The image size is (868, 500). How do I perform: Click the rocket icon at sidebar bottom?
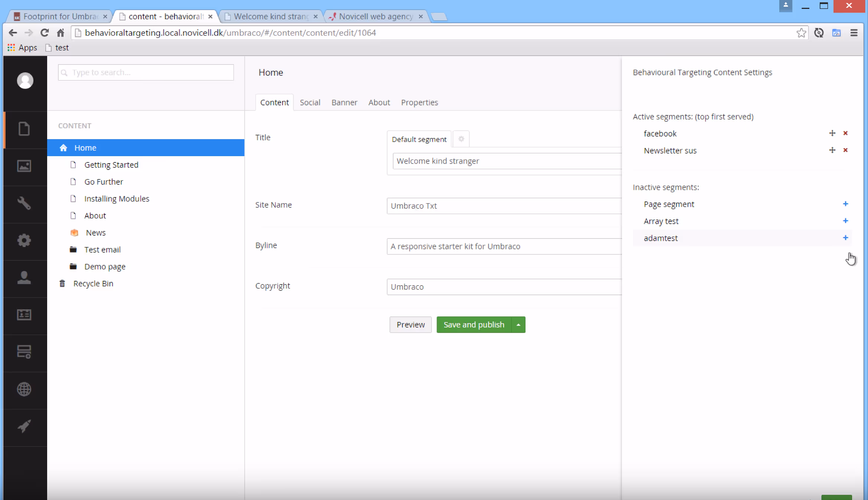click(x=24, y=427)
